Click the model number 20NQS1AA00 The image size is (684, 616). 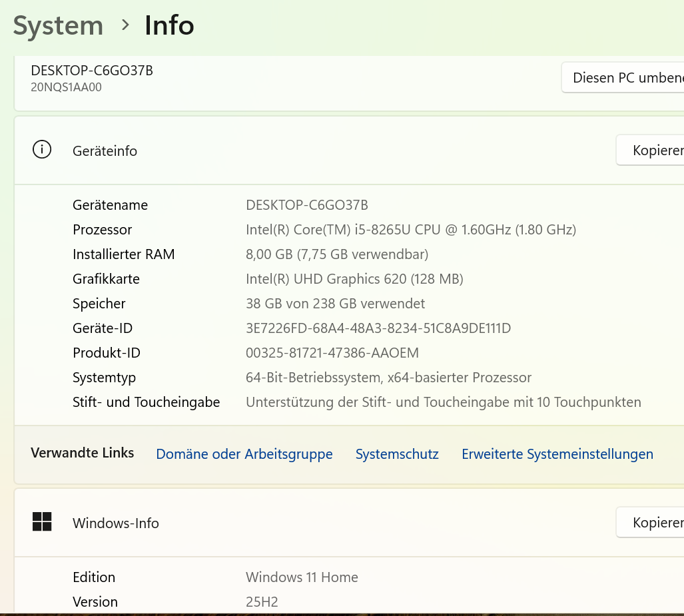tap(67, 87)
